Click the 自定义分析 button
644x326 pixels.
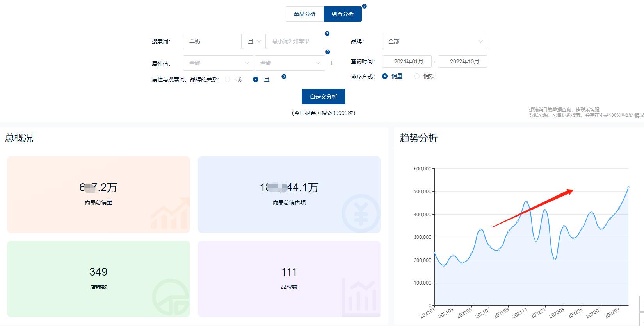[x=323, y=97]
